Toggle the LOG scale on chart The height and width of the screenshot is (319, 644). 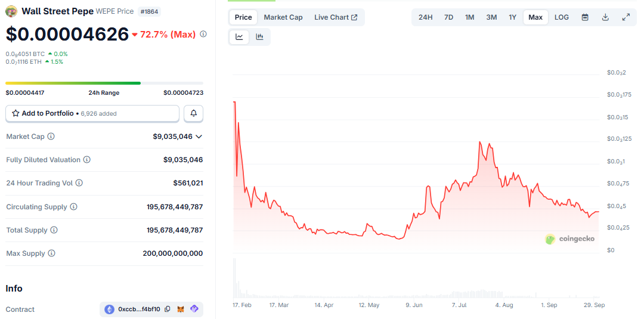click(x=561, y=17)
